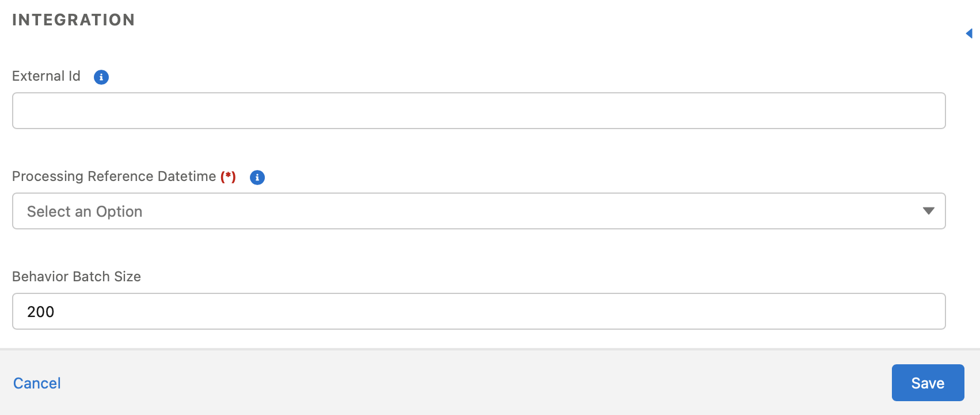Click the Cancel link
Screen dimensions: 980x415
37,383
